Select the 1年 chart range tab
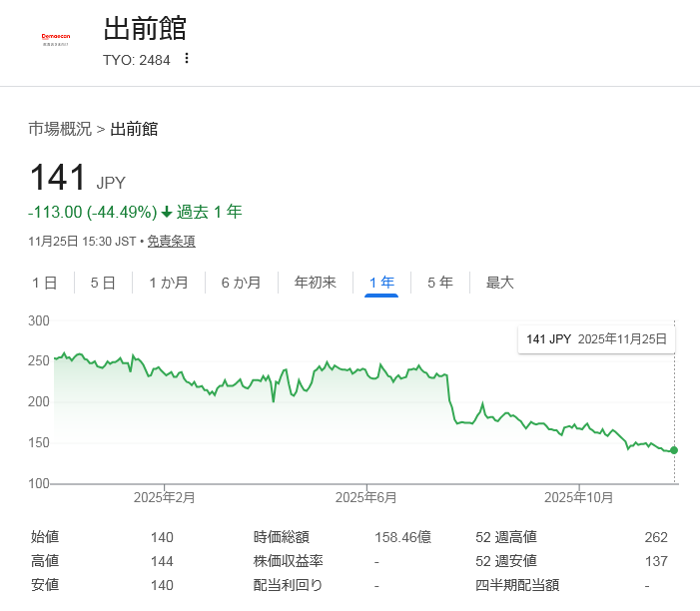Screen dimensions: 700x611 pyautogui.click(x=381, y=283)
